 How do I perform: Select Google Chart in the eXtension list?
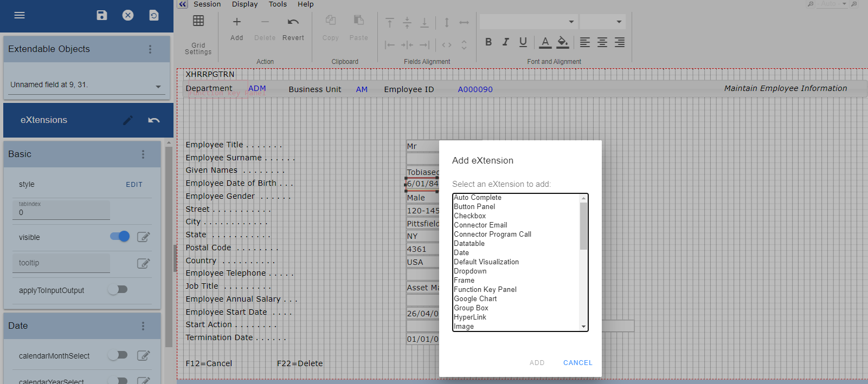tap(475, 299)
